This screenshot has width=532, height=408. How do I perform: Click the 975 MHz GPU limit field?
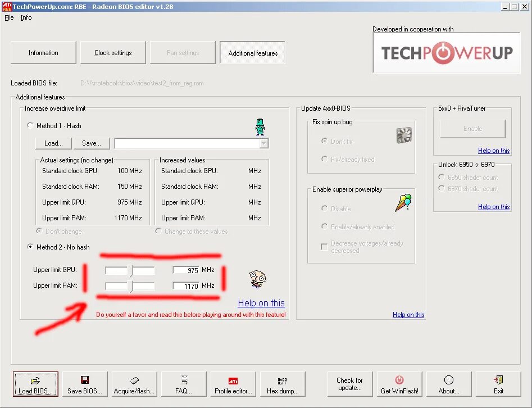coord(186,270)
